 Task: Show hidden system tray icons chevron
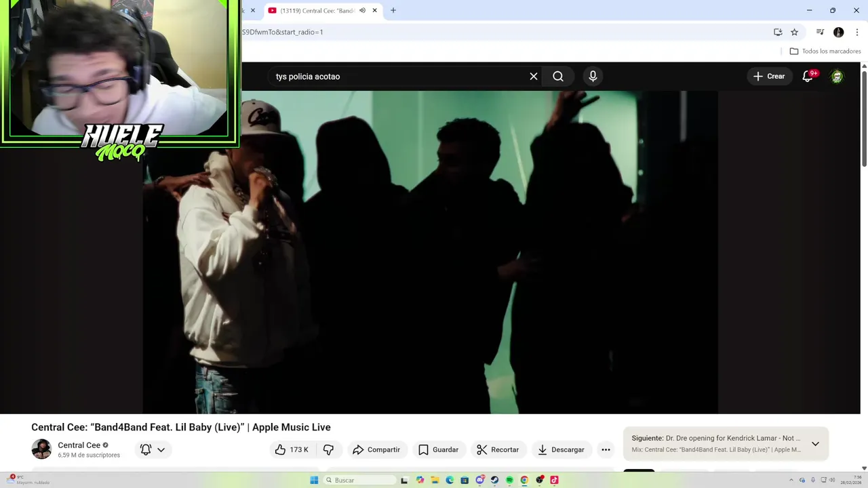(x=791, y=480)
